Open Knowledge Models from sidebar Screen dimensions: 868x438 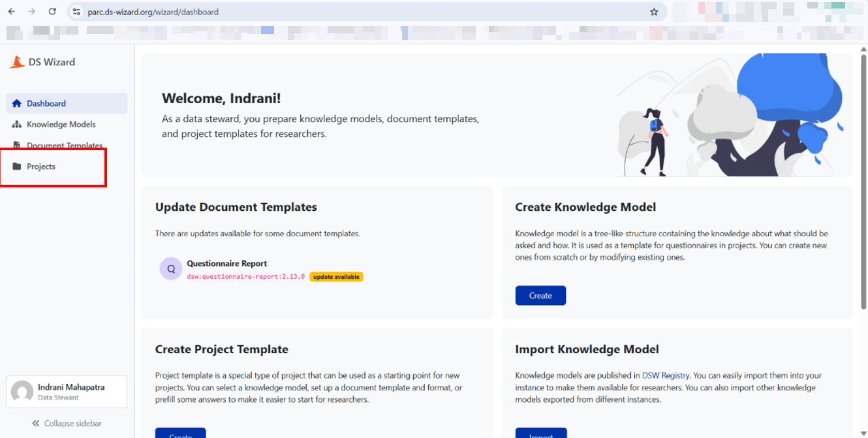tap(61, 125)
